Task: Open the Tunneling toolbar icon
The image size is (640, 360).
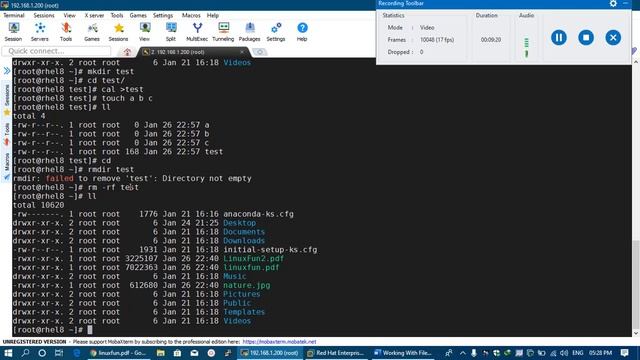Action: point(223,32)
